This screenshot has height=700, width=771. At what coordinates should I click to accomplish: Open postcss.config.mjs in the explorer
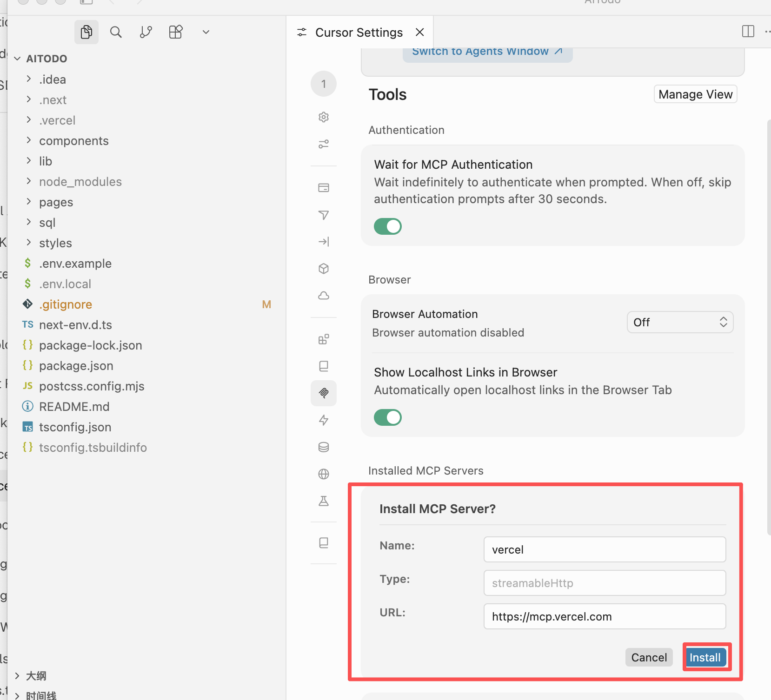pos(92,386)
